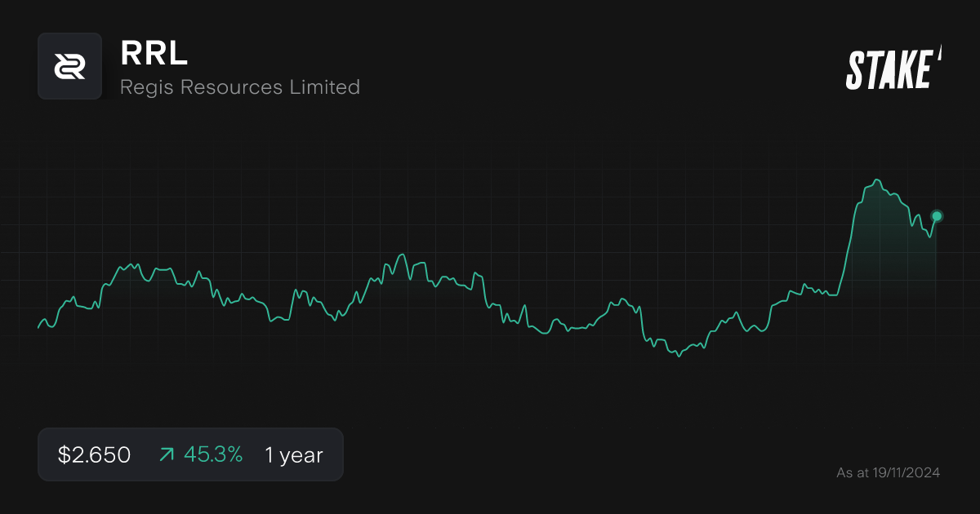The width and height of the screenshot is (980, 514).
Task: Click the dark price summary pill control
Action: [x=190, y=454]
